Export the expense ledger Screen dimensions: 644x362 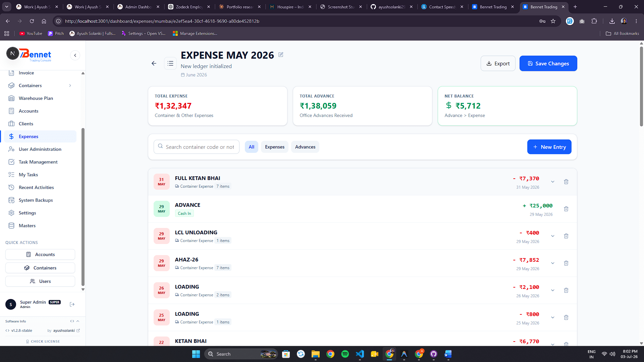(x=498, y=63)
